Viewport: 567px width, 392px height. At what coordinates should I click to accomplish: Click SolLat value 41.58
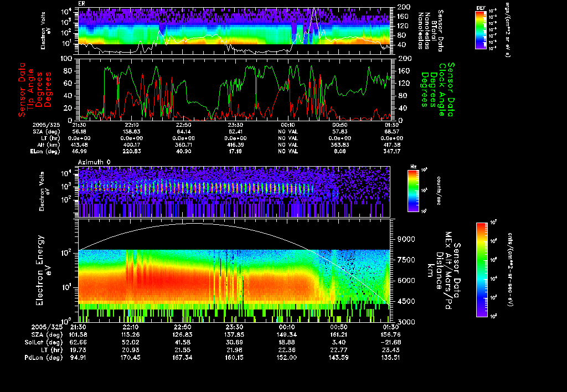point(183,343)
